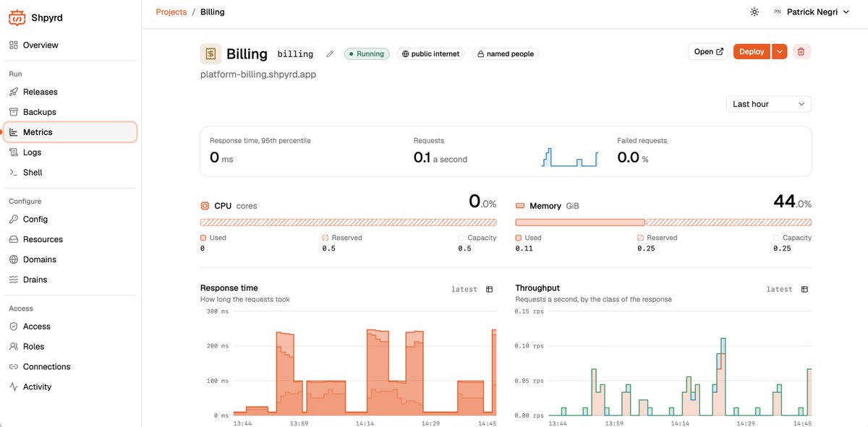Click the CPU chip icon
The width and height of the screenshot is (868, 427).
(205, 206)
